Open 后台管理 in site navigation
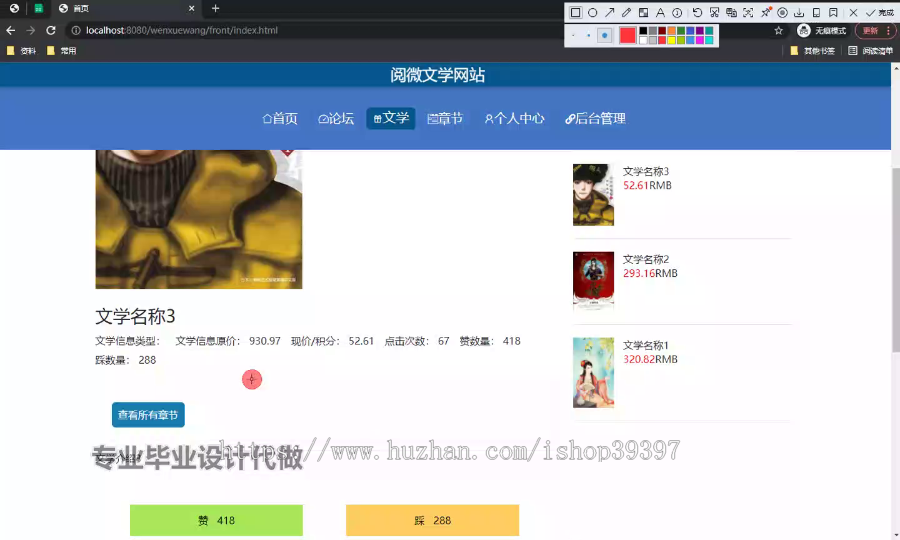This screenshot has height=540, width=900. pyautogui.click(x=595, y=118)
